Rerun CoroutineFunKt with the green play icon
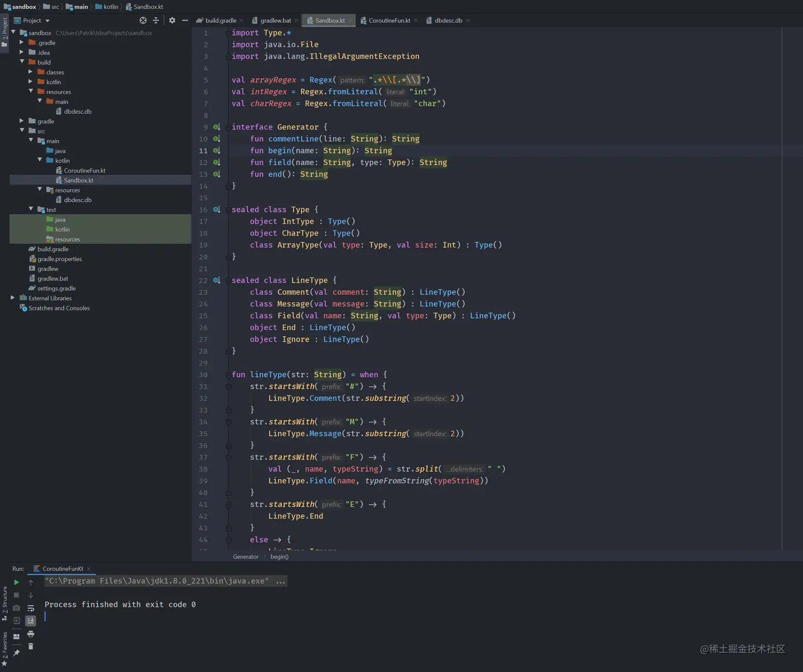The image size is (803, 672). [16, 582]
